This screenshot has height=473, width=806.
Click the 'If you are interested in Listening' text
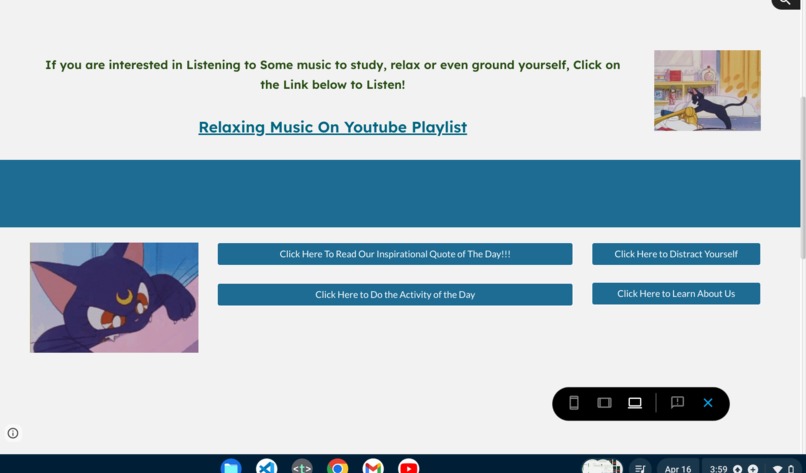pos(333,75)
